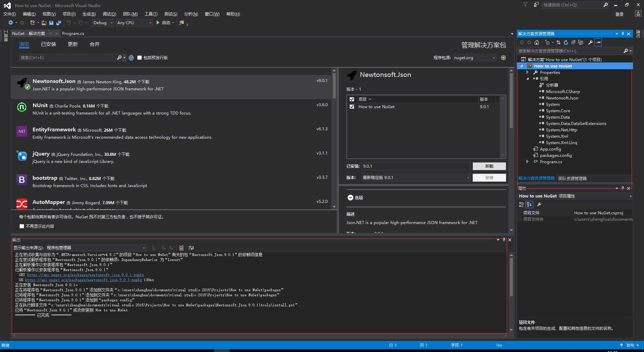Click the Find in Files toolbar icon

point(182,23)
